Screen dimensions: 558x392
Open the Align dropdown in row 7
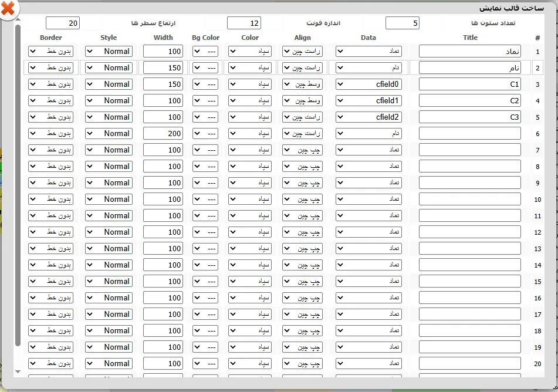[x=303, y=150]
